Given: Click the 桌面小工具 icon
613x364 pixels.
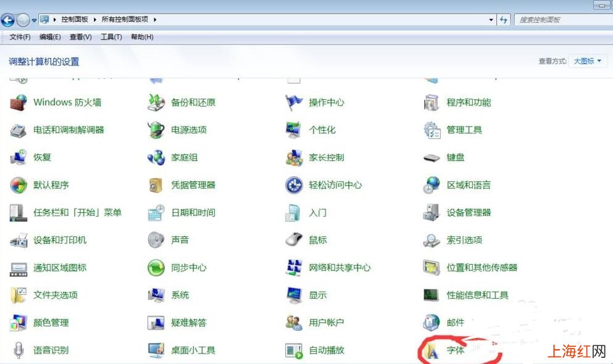Looking at the screenshot, I should click(x=156, y=350).
